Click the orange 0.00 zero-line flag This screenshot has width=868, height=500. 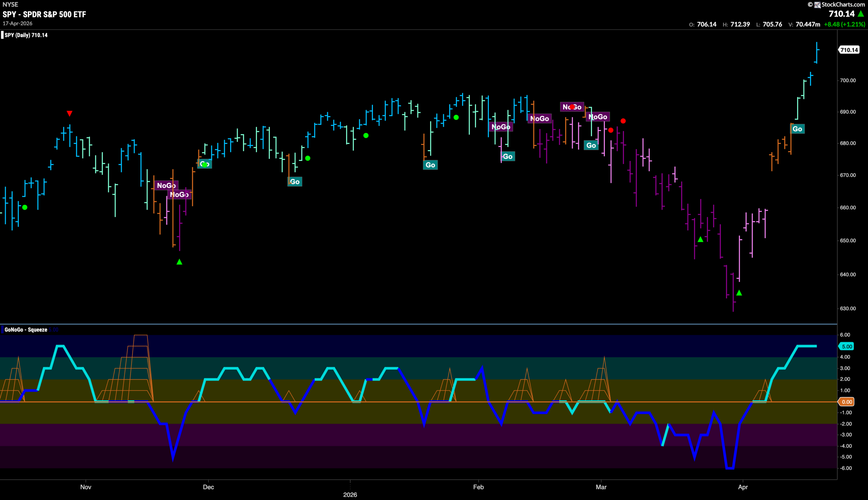click(x=846, y=402)
